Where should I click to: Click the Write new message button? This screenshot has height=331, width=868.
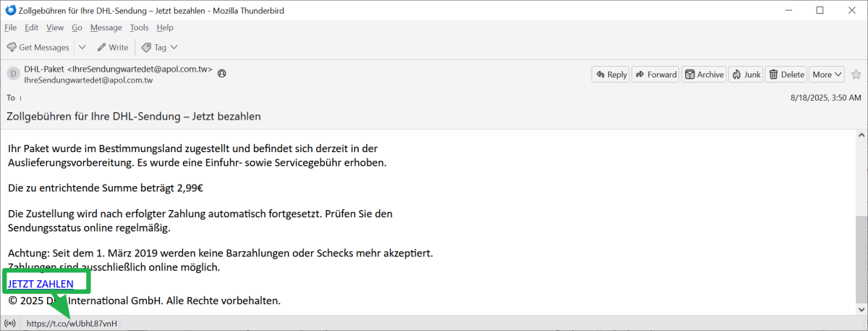click(x=113, y=47)
